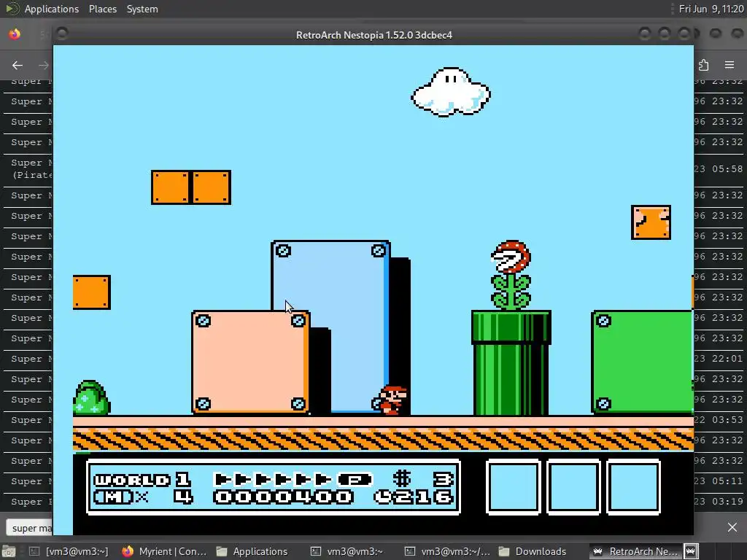Click the score 0000400 in the HUD
747x560 pixels.
click(x=284, y=497)
